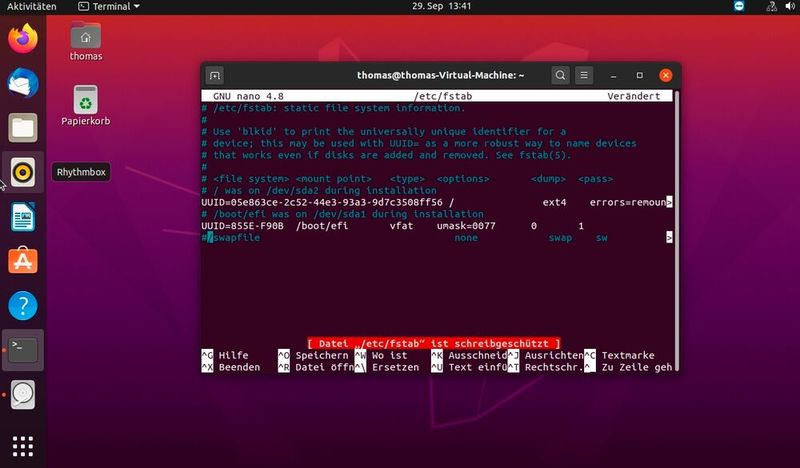Click the terminal title thomas@thomas-Virtual-Machine
Viewport: 800px width, 468px height.
[441, 76]
